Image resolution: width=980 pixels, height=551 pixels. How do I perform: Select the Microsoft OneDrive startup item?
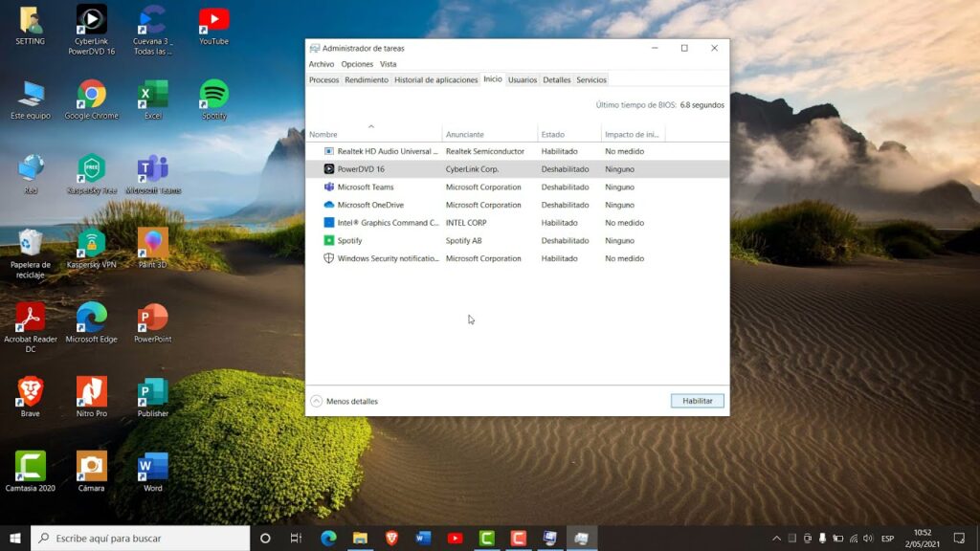click(328, 205)
